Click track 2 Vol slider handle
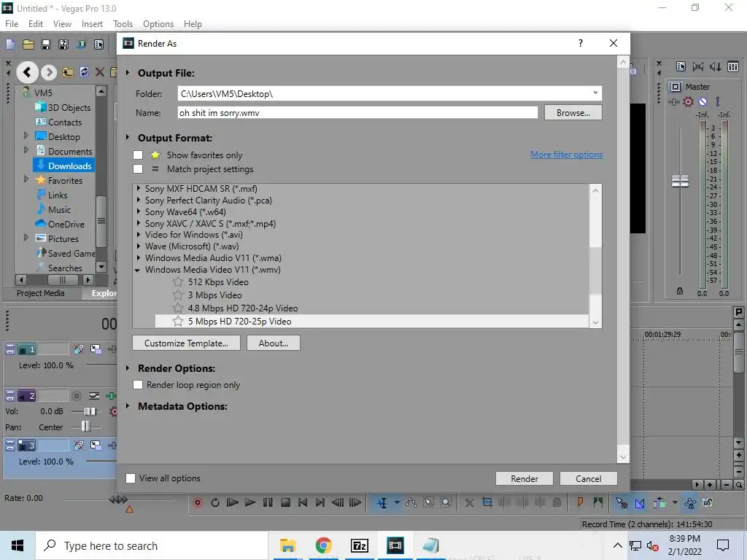747x560 pixels. (90, 411)
